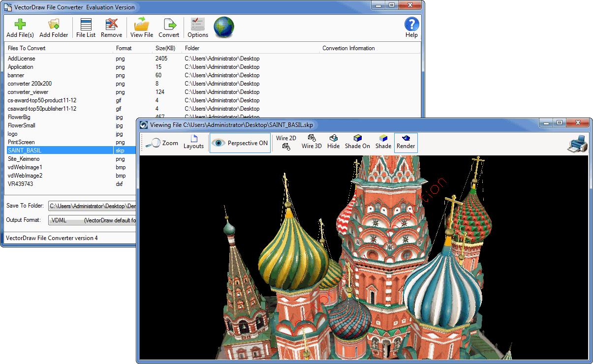Viewport: 593px width, 364px height.
Task: Click the 3D Saint Basil model view
Action: [364, 257]
